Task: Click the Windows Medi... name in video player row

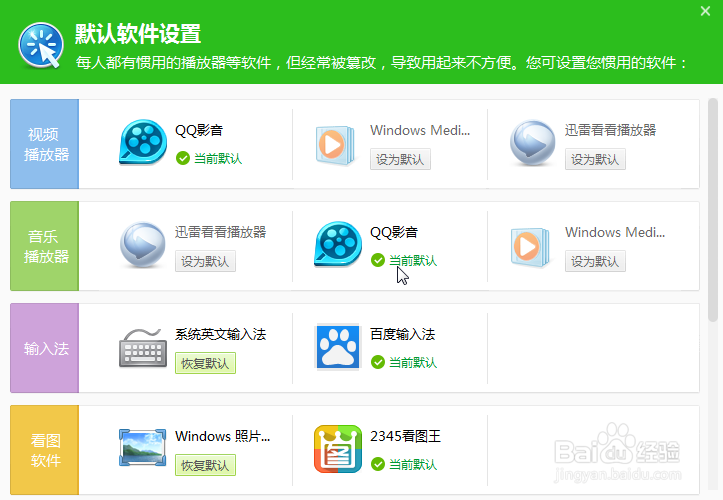Action: pyautogui.click(x=420, y=131)
